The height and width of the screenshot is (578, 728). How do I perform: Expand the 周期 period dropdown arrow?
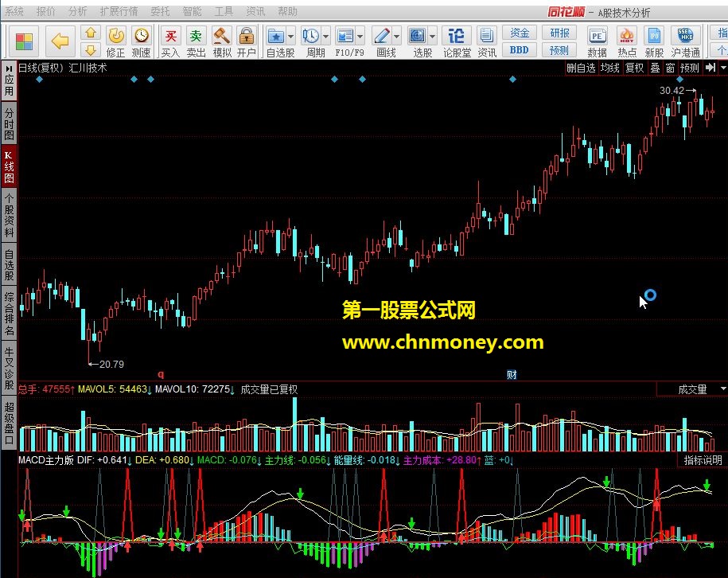pos(325,37)
